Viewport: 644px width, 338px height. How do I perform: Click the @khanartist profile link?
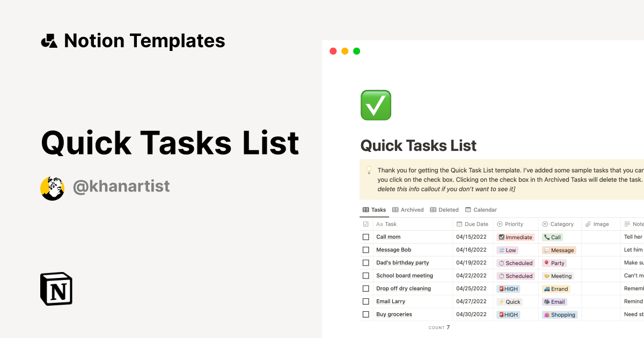121,187
